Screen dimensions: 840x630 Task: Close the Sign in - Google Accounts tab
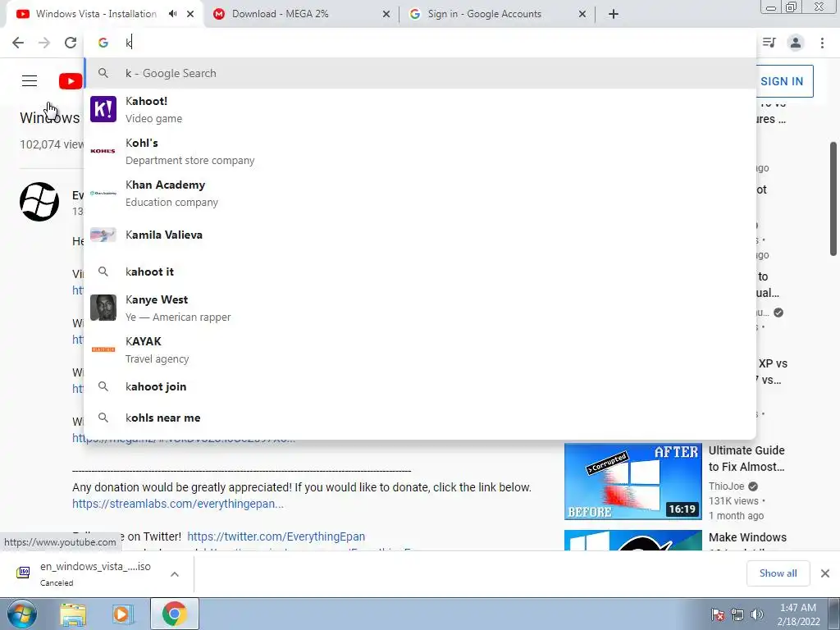(x=582, y=14)
